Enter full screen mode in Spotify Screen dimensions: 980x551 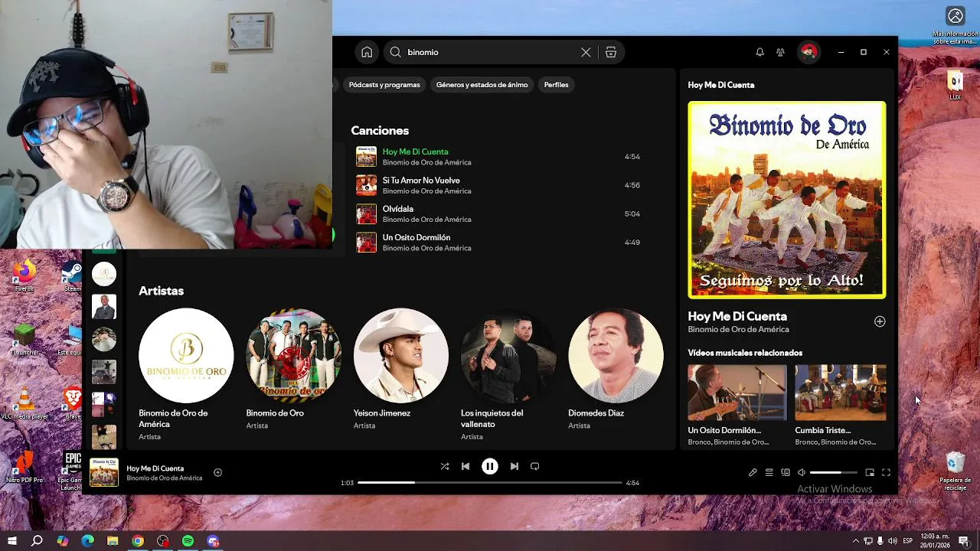pos(886,473)
